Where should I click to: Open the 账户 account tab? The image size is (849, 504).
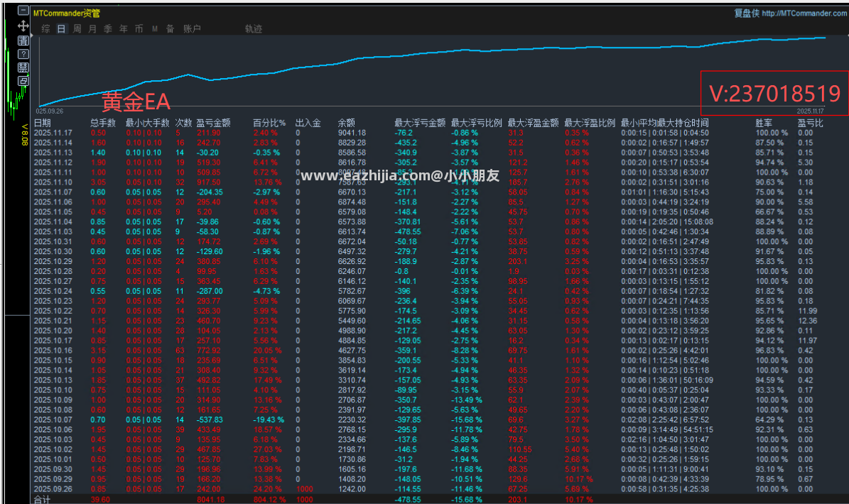point(192,28)
